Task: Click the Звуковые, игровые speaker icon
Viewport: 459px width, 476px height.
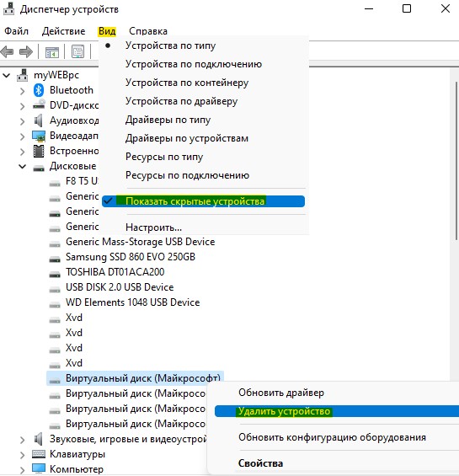Action: 39,439
